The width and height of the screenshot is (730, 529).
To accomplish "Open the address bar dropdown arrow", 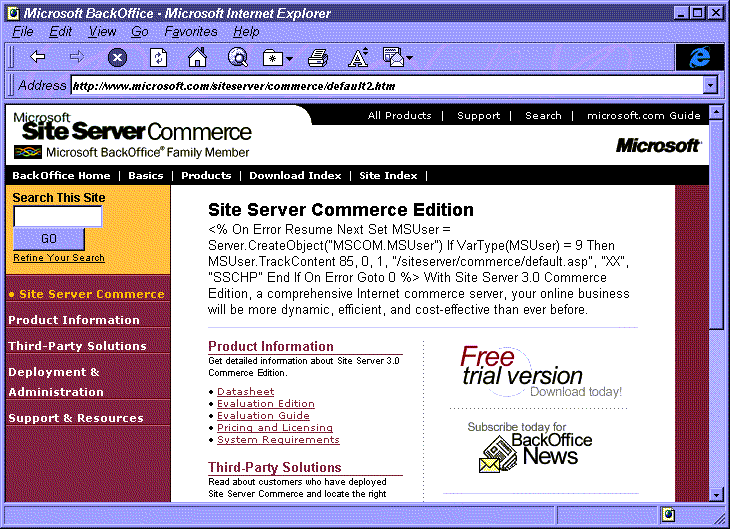I will [x=710, y=86].
